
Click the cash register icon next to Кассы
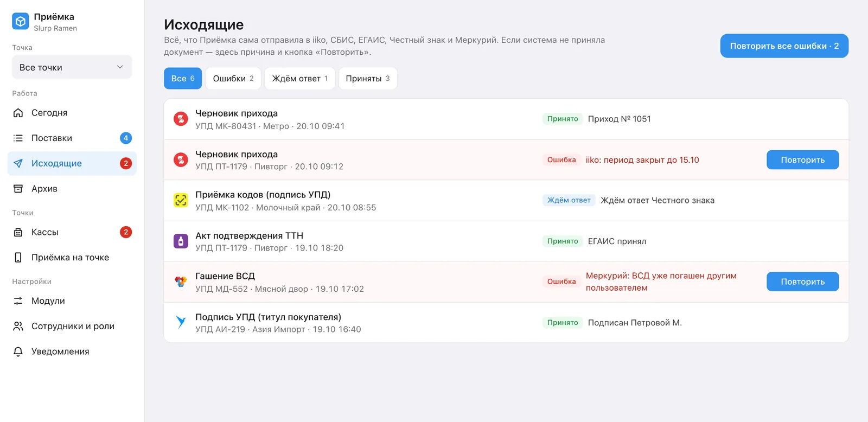(18, 232)
